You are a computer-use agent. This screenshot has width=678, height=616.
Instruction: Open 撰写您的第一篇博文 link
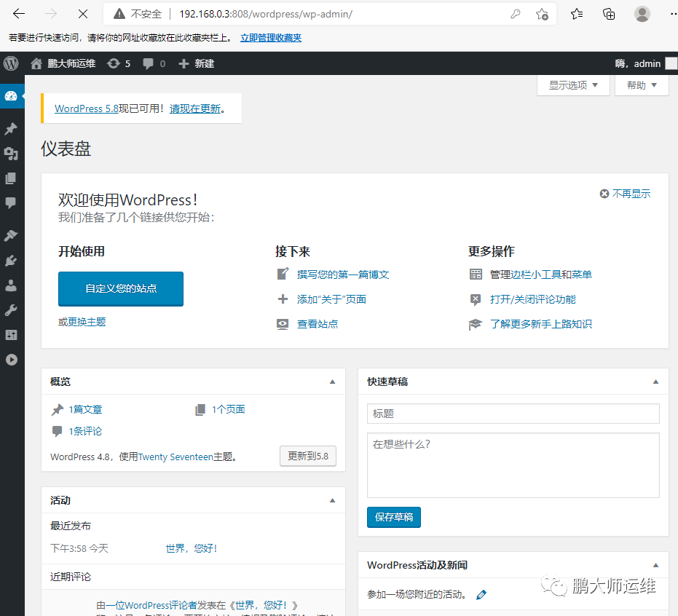(343, 275)
